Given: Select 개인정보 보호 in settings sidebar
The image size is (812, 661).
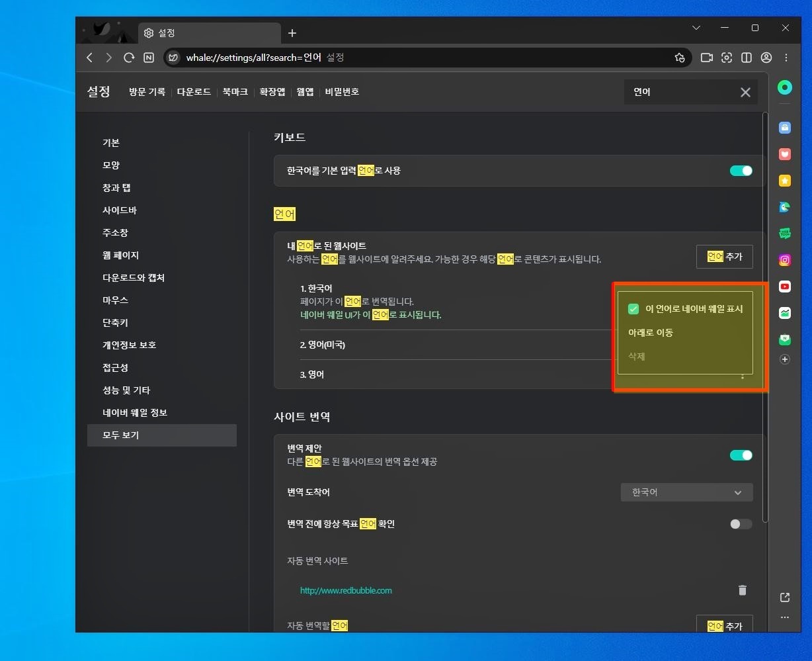Looking at the screenshot, I should coord(129,345).
